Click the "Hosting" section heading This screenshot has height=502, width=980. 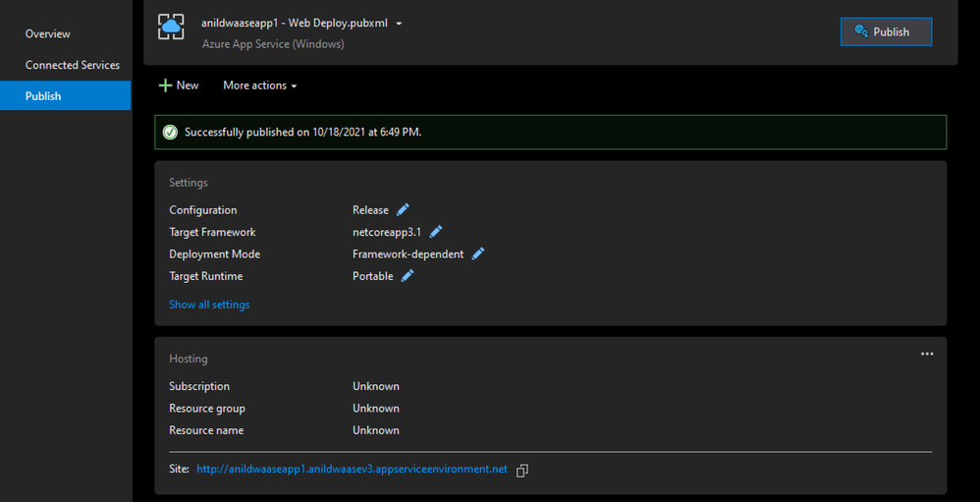pyautogui.click(x=189, y=359)
